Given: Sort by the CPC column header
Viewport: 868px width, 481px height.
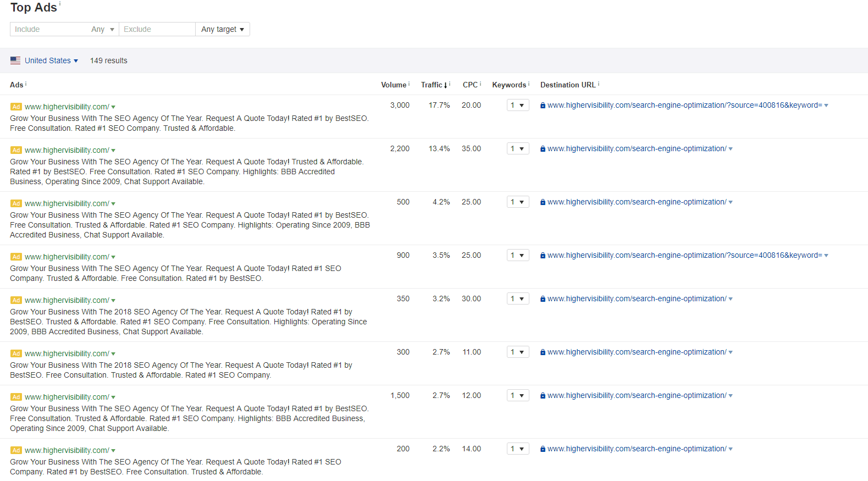Looking at the screenshot, I should click(x=470, y=85).
